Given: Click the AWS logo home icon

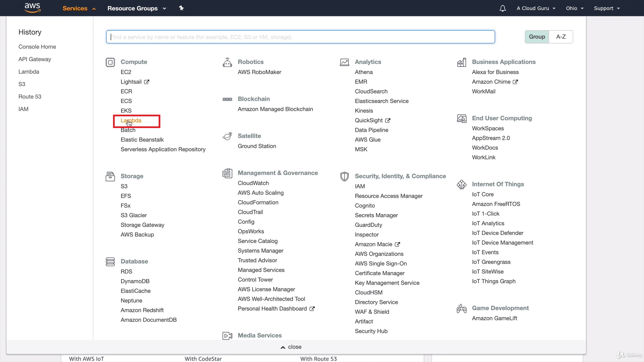Looking at the screenshot, I should (x=32, y=8).
